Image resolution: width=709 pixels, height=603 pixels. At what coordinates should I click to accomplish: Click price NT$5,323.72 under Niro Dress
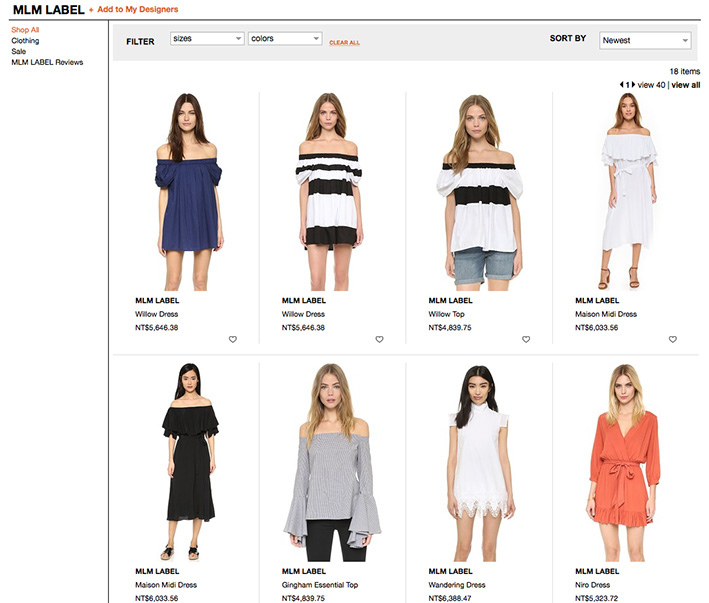point(596,598)
